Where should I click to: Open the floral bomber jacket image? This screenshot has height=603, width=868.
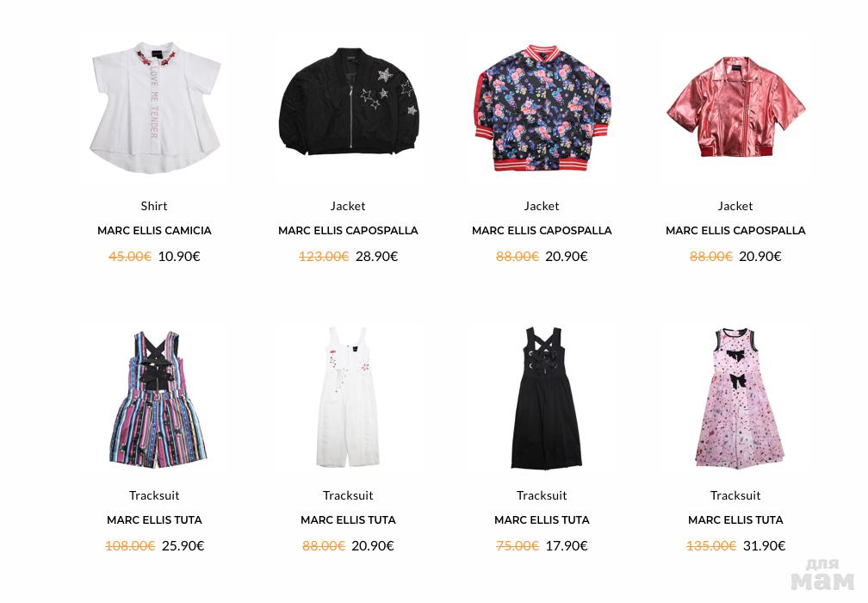click(542, 109)
